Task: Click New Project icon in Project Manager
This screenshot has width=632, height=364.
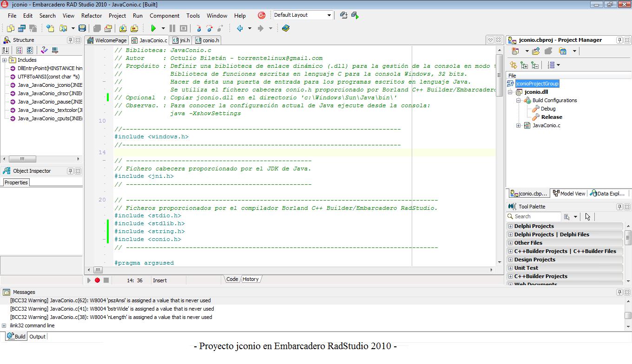Action: 515,51
